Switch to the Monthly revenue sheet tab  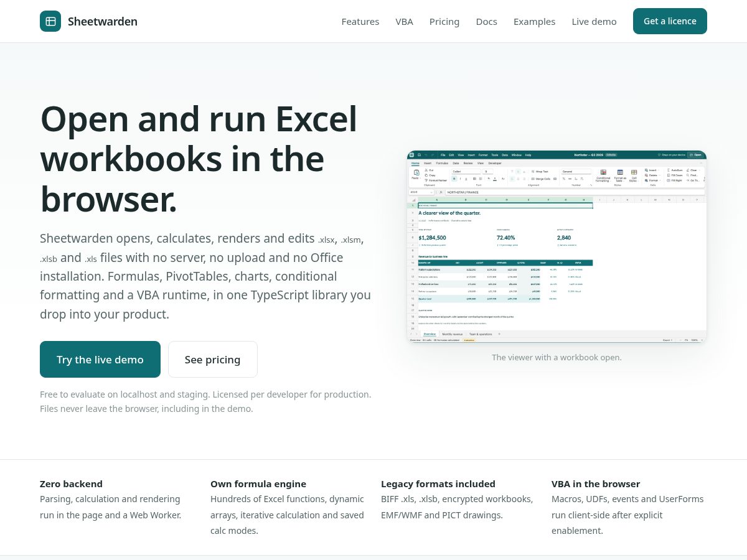(452, 334)
